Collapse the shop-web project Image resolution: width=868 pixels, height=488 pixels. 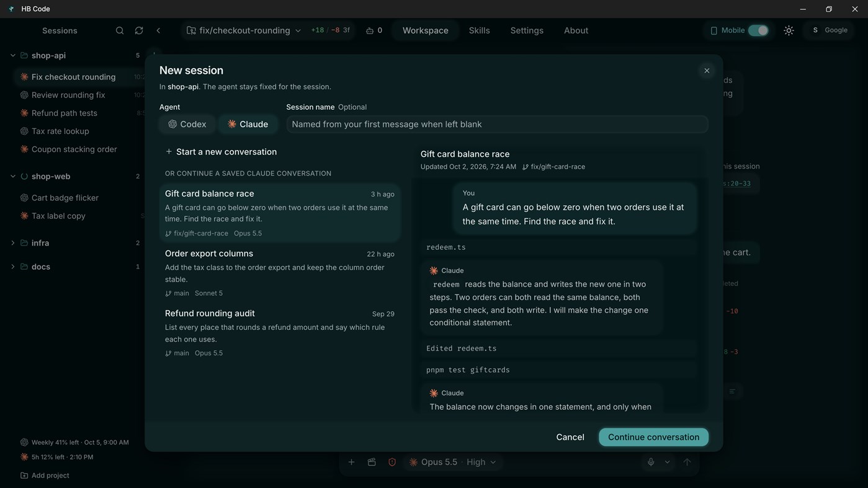pos(12,176)
